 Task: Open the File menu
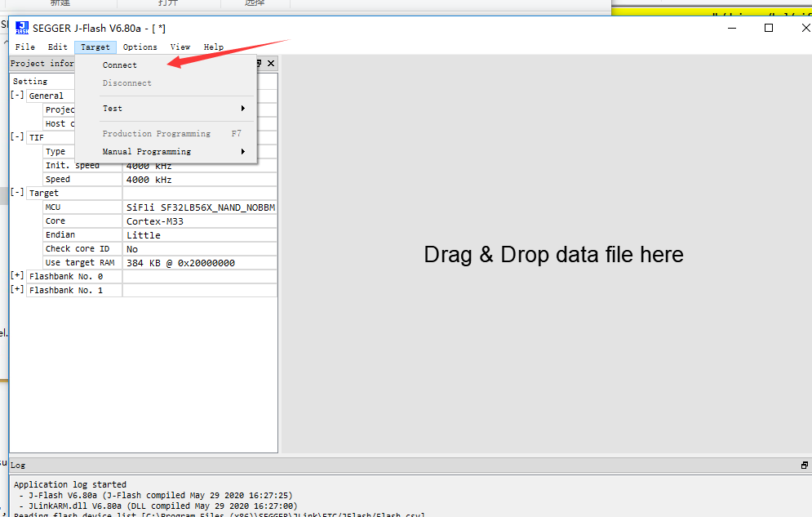point(24,47)
